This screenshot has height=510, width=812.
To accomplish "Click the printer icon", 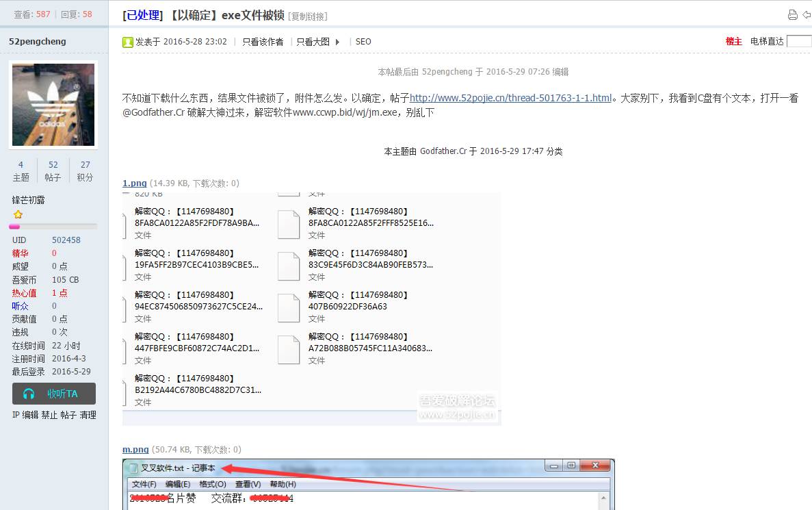I will [792, 15].
